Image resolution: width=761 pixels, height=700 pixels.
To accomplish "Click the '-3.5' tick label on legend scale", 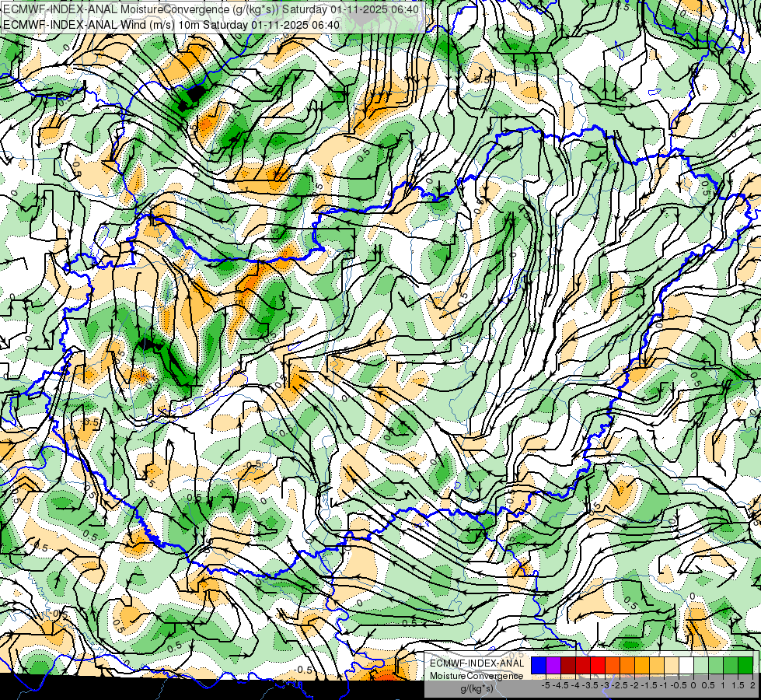I will [x=590, y=685].
